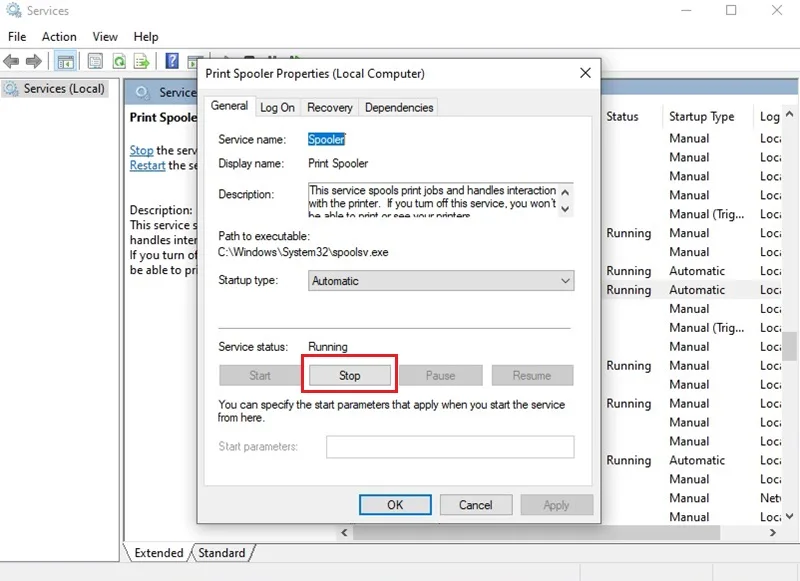This screenshot has height=581, width=800.
Task: Click the Cancel button
Action: 476,505
